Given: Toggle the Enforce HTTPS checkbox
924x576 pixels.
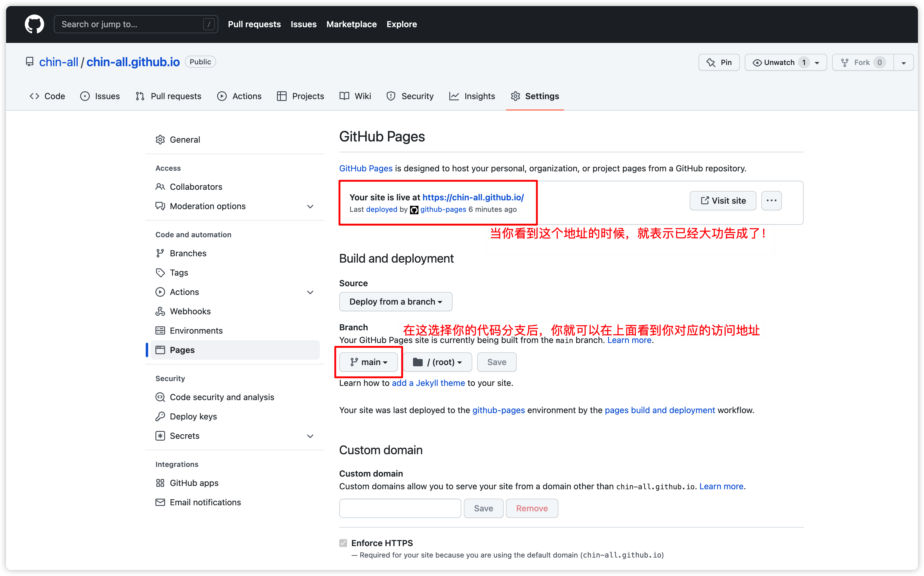Looking at the screenshot, I should (x=343, y=543).
